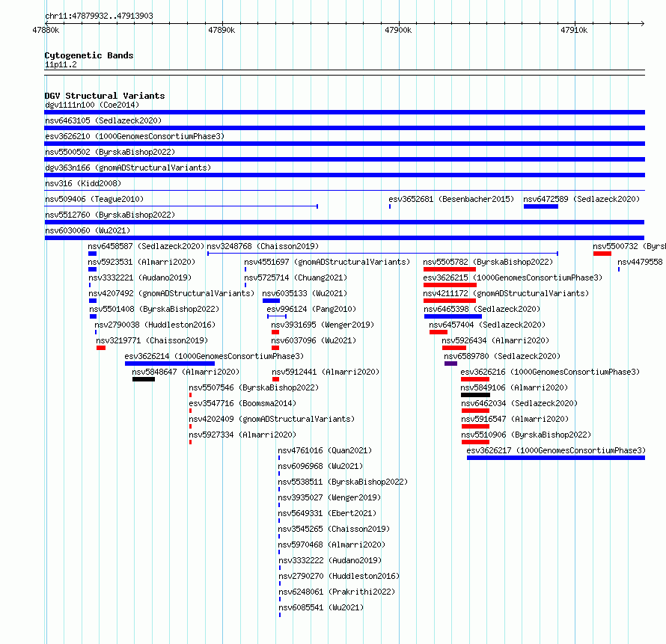The image size is (666, 644).
Task: Click the dgv1111n100 (Coe2014) variant label
Action: click(92, 105)
